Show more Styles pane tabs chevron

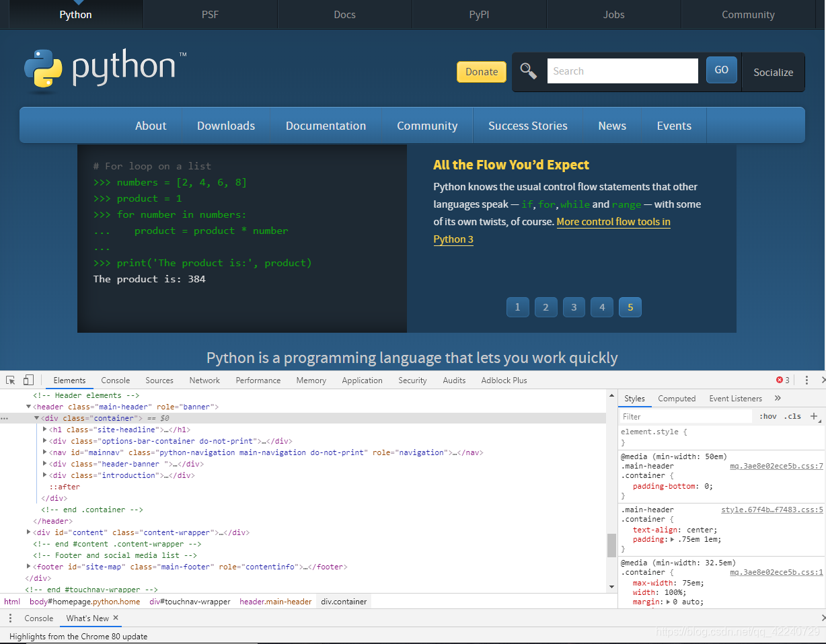coord(778,398)
